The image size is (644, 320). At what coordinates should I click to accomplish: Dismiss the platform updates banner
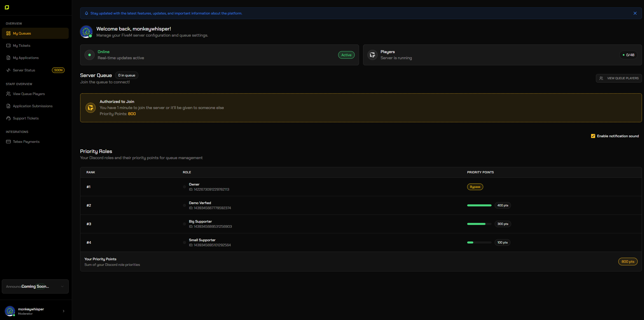click(x=635, y=13)
